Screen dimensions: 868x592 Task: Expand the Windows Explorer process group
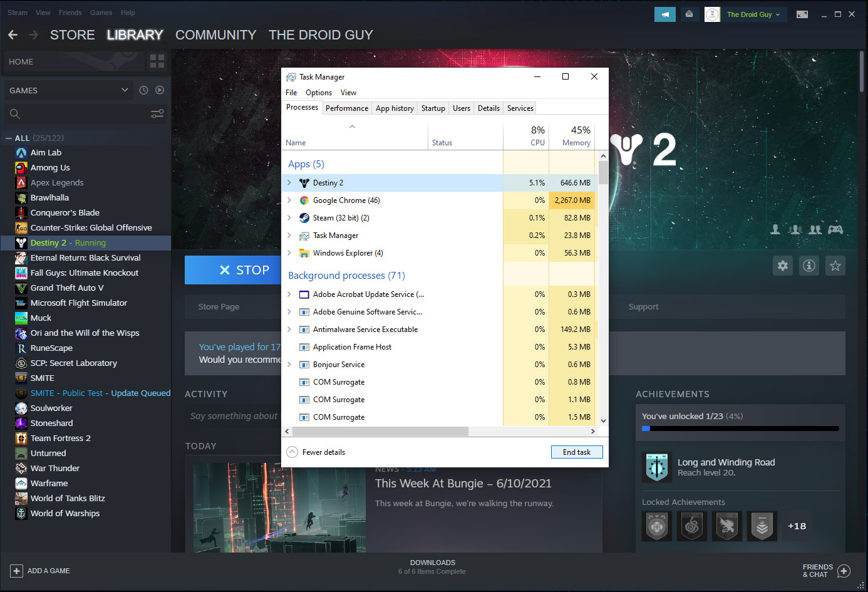[289, 253]
